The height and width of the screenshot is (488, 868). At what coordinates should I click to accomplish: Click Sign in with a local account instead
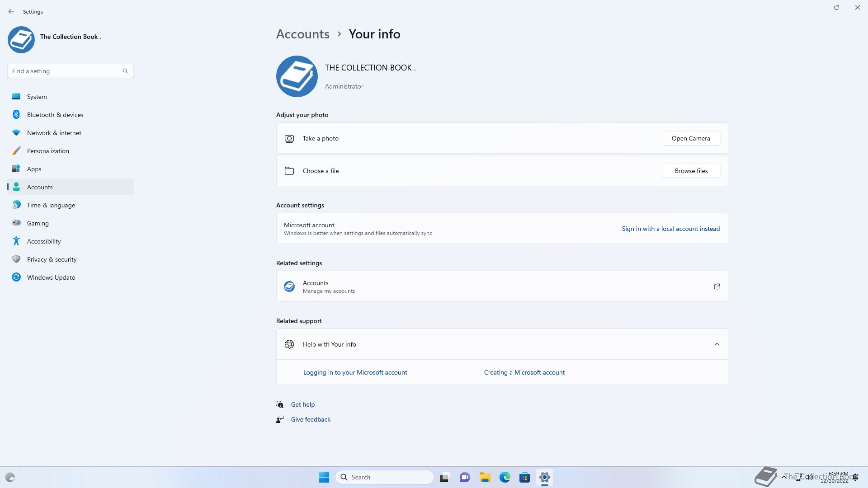coord(670,229)
